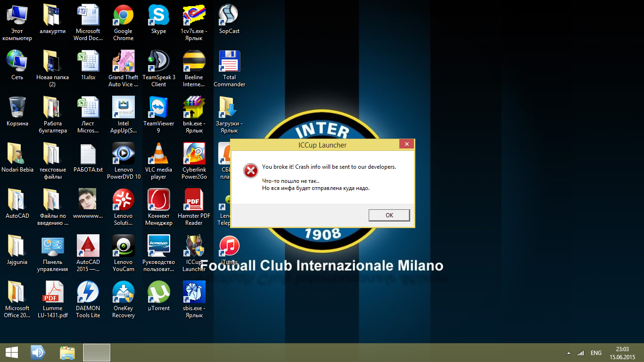Select the AutoCAD 2015 shortcut

point(88,254)
